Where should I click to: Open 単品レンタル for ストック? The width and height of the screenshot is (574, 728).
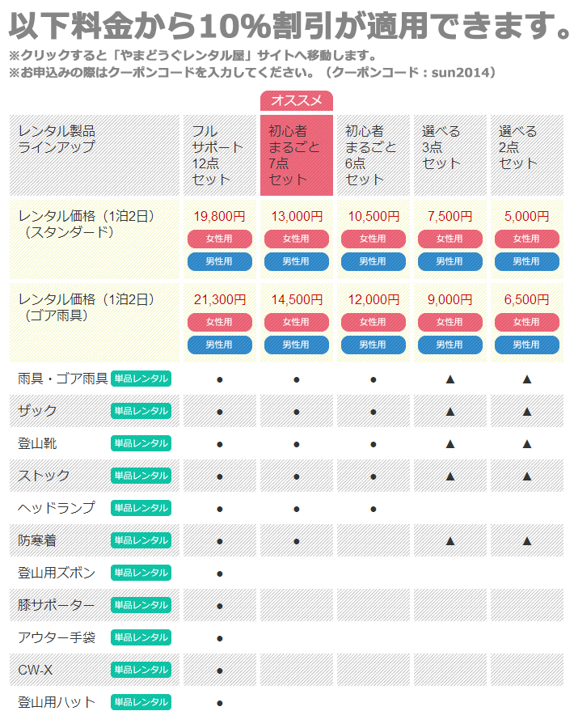141,476
